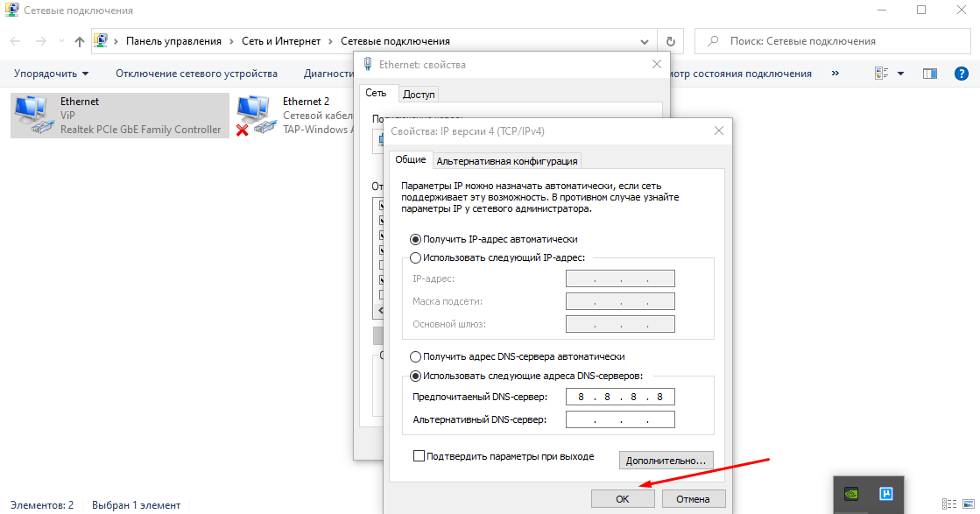Open the uTorrent tray icon
980x514 pixels.
[885, 493]
